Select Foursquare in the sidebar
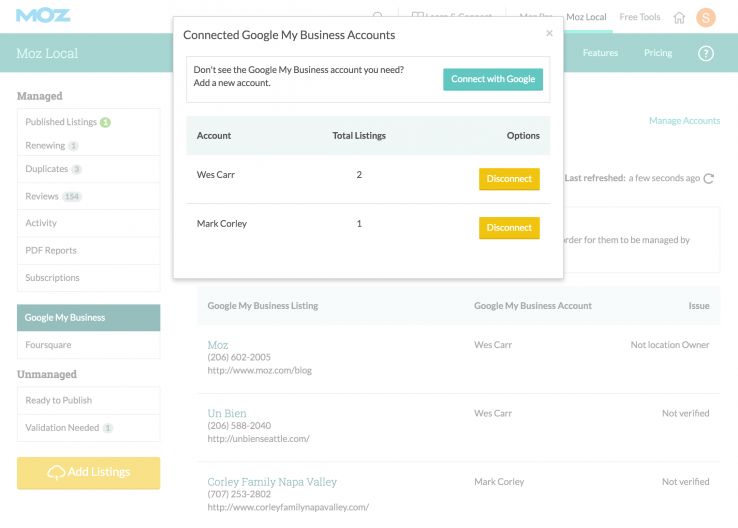738x528 pixels. pos(48,345)
